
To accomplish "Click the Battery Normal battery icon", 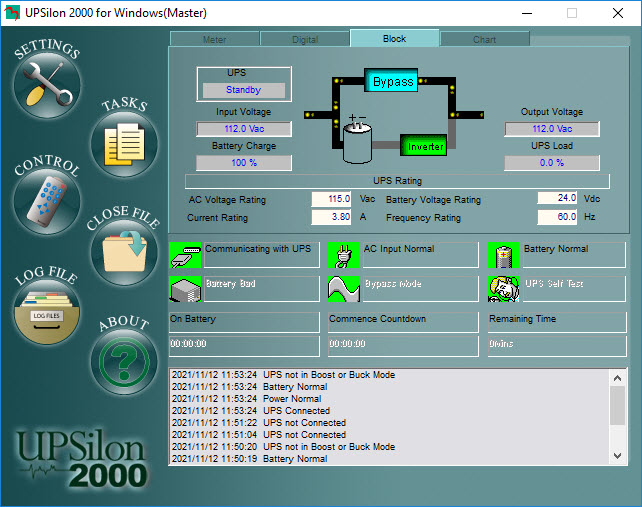I will click(x=504, y=255).
